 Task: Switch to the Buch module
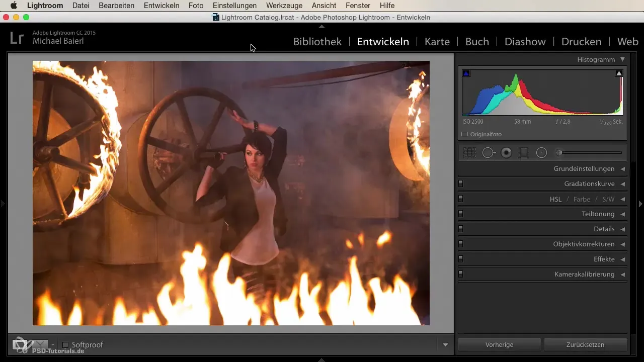(477, 42)
